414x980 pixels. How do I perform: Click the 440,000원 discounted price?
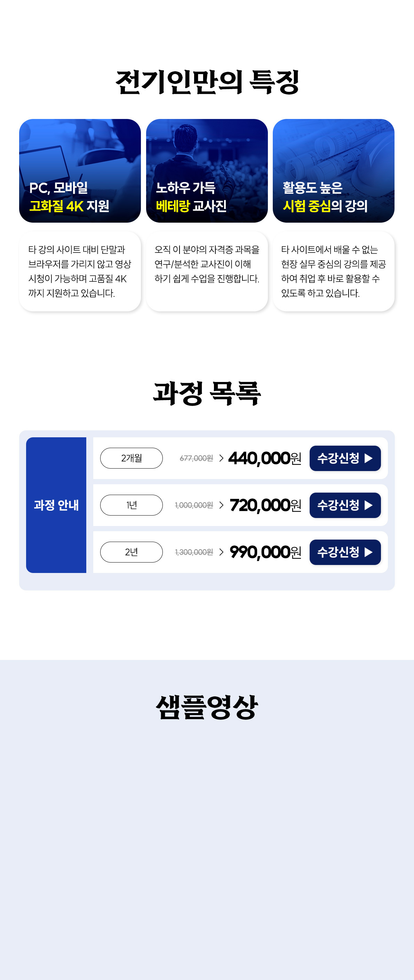[264, 459]
